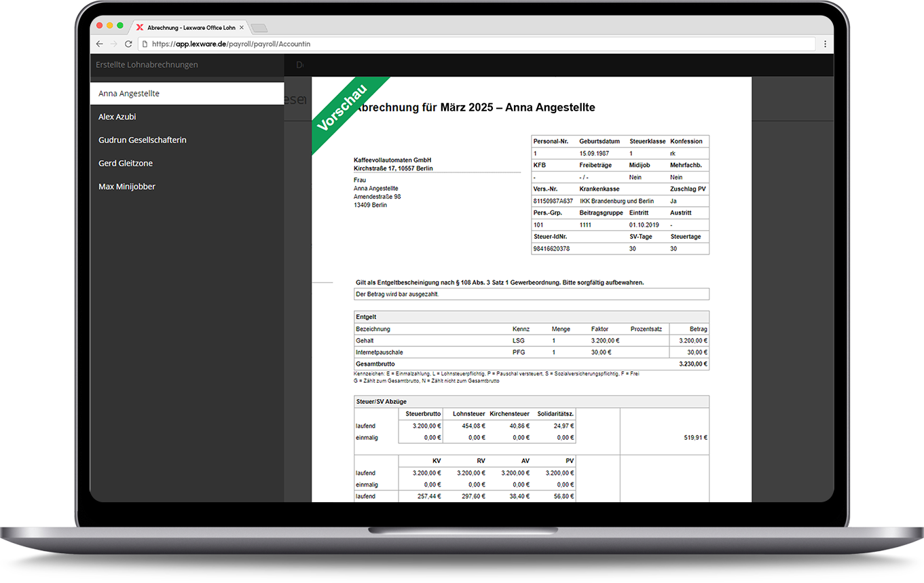This screenshot has width=924, height=583.
Task: Click the page icon in address bar
Action: (145, 44)
